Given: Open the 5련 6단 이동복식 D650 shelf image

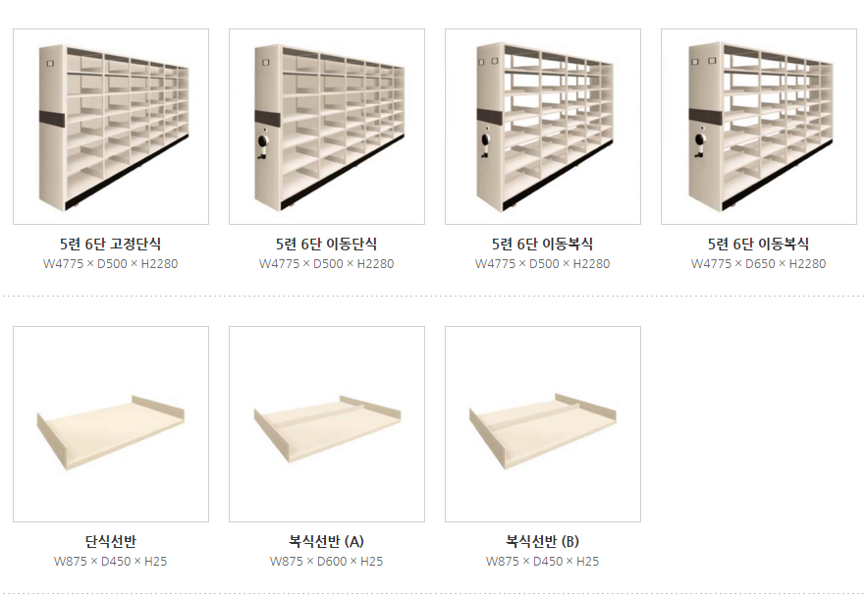Looking at the screenshot, I should click(758, 127).
